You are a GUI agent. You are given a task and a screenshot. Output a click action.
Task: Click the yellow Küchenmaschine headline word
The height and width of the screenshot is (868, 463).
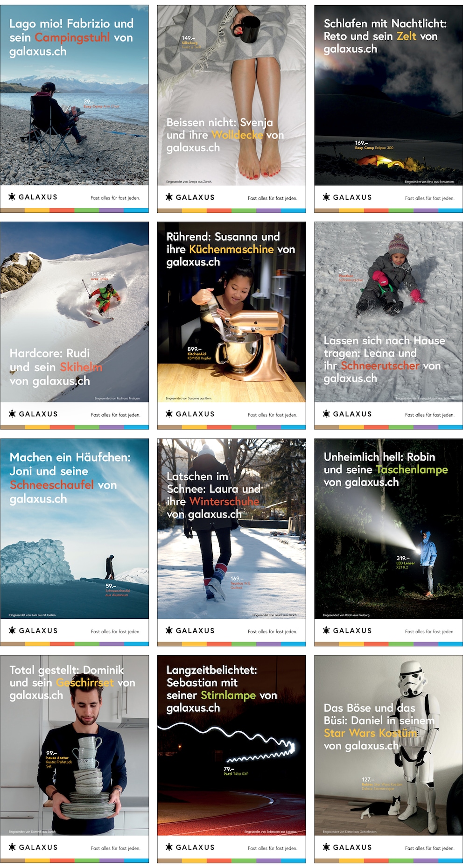[x=231, y=249]
